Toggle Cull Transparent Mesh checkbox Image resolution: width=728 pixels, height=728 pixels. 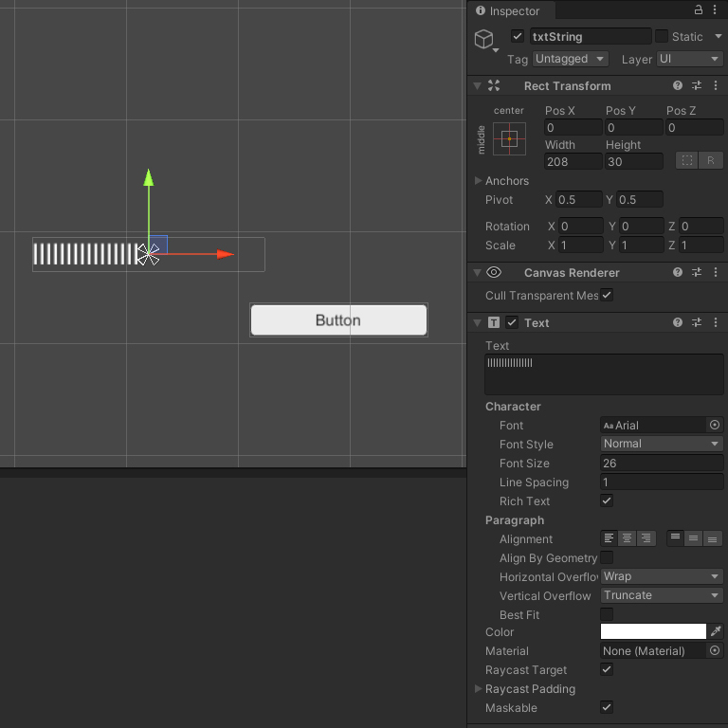point(607,295)
